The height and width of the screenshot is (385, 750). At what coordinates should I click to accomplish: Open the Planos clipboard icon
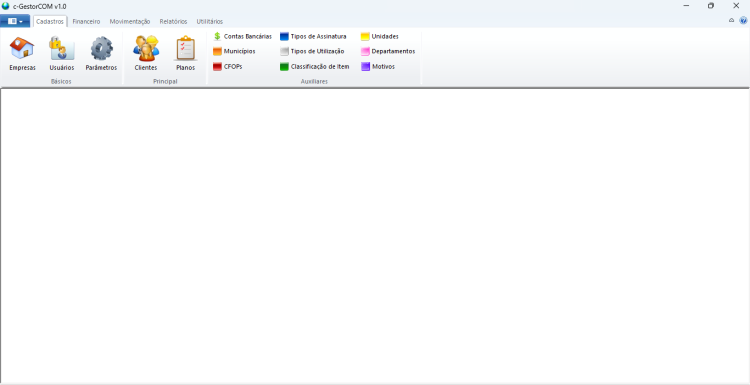(186, 48)
